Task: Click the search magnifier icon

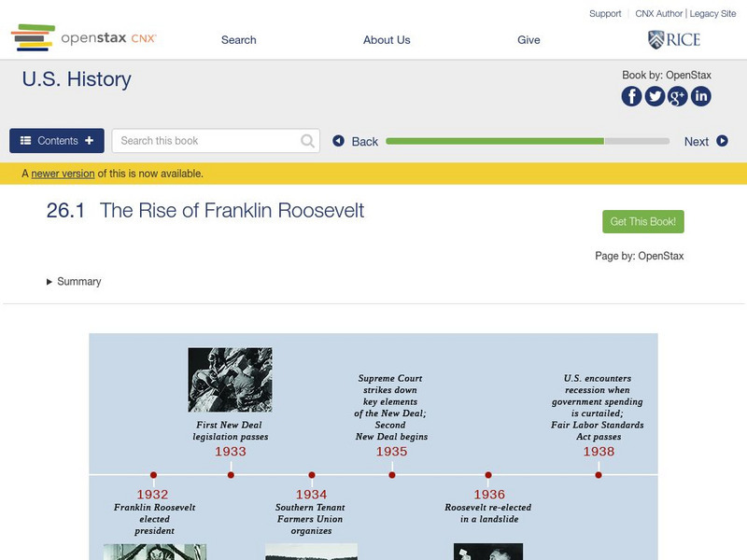Action: (308, 141)
